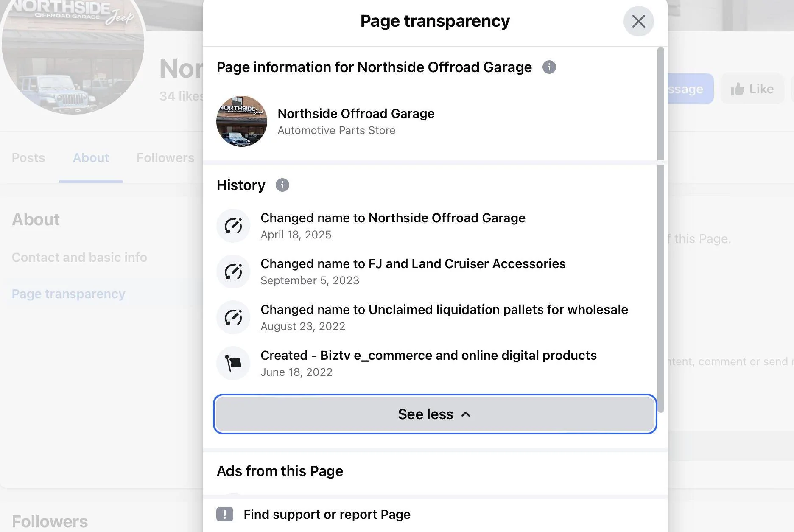The height and width of the screenshot is (532, 794).
Task: Click 'Changed name to FJ and Land Cruiser Accessories'
Action: pos(413,264)
